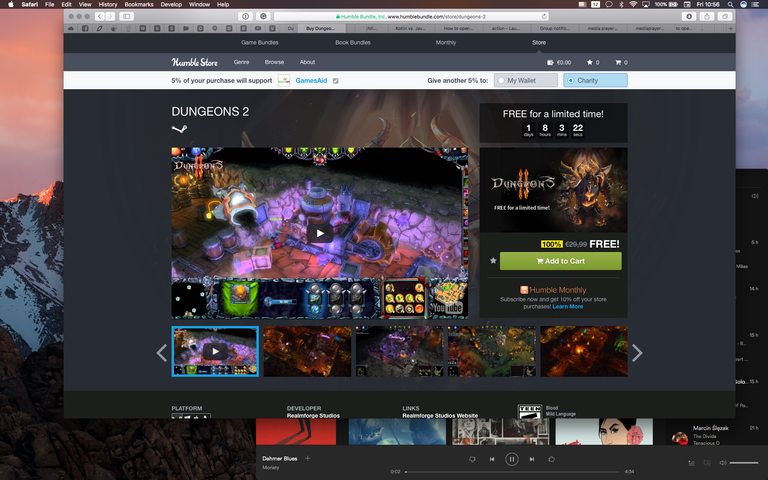
Task: Click Safari back navigation button
Action: coord(99,16)
